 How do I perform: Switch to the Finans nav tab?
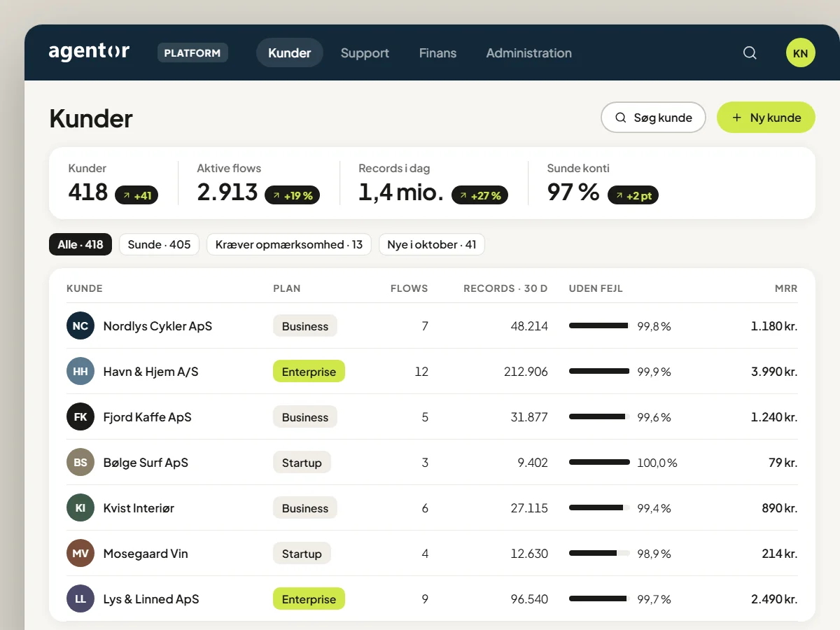[x=437, y=53]
